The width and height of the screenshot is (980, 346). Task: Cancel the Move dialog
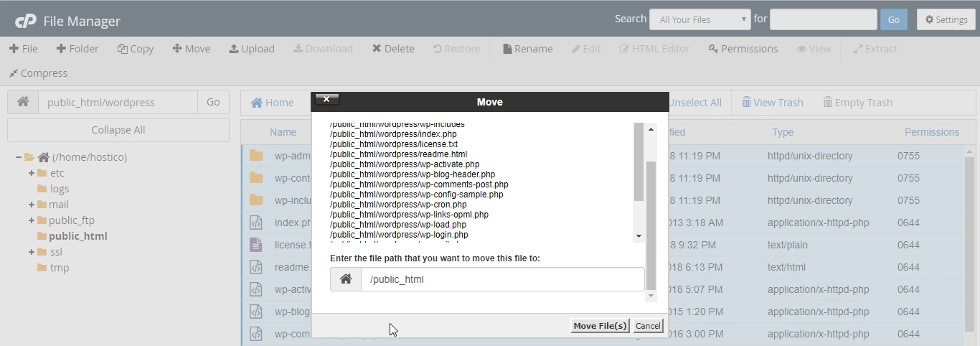(x=648, y=326)
